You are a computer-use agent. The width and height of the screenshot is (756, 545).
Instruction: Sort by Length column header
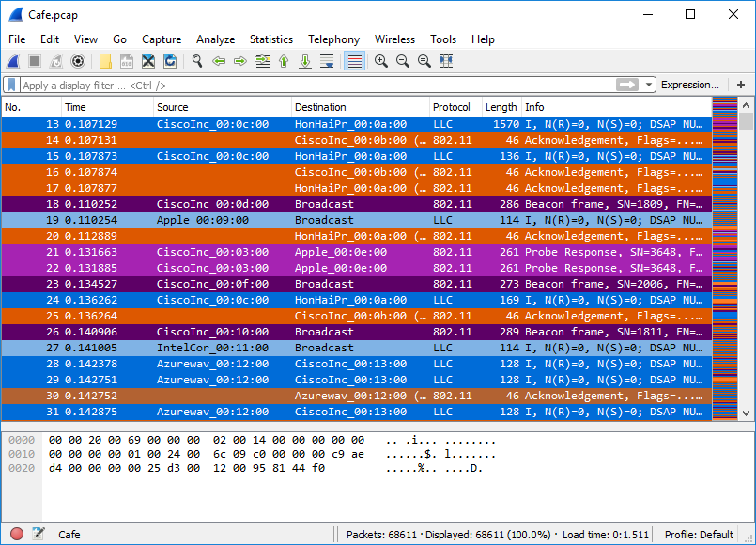[501, 107]
